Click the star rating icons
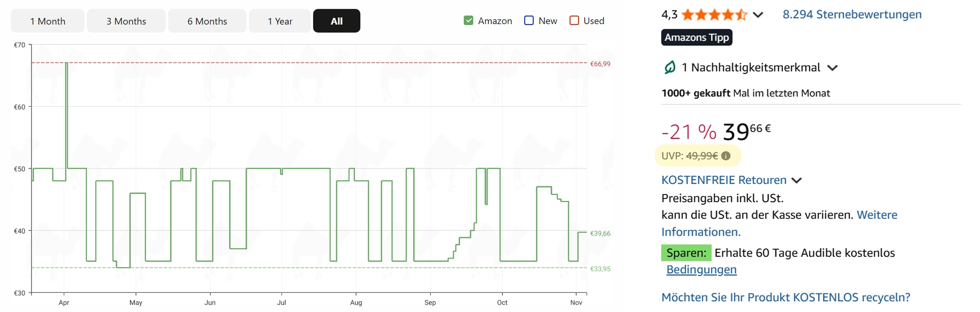Screen dimensions: 980x312 [714, 15]
